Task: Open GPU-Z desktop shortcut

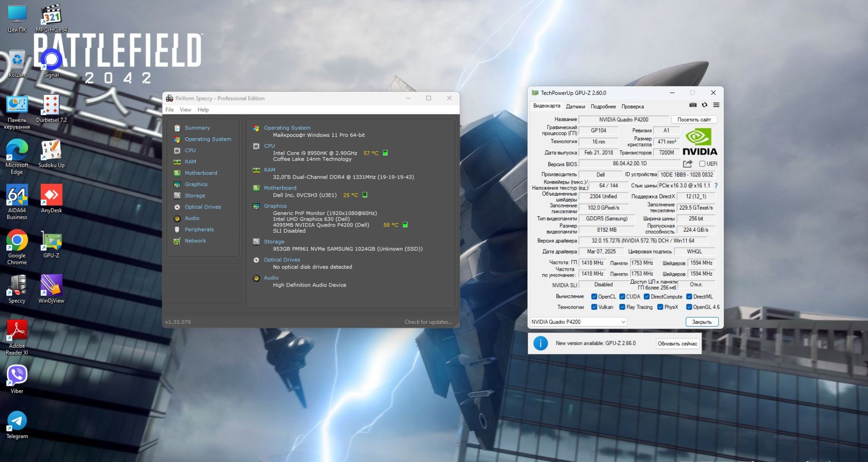Action: (51, 244)
